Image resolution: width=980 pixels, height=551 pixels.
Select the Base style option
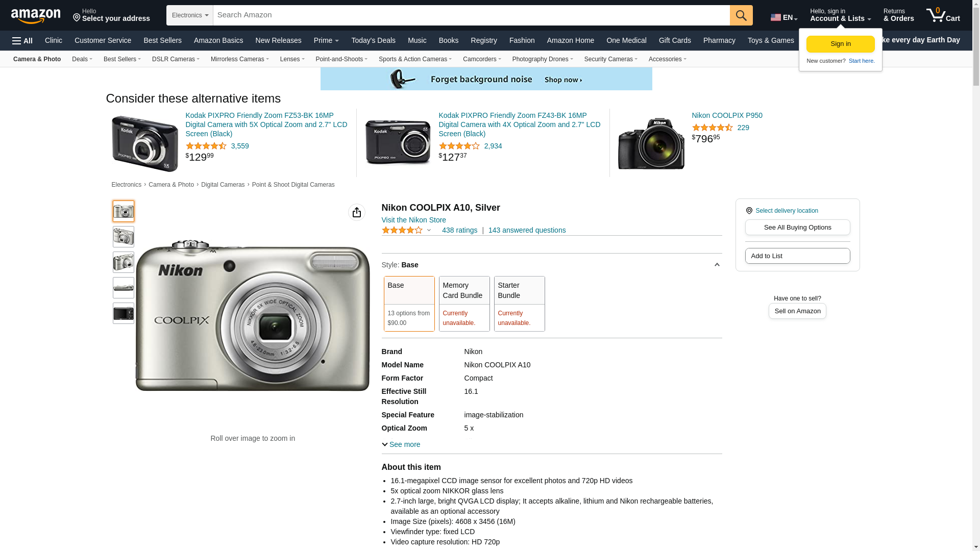tap(409, 304)
